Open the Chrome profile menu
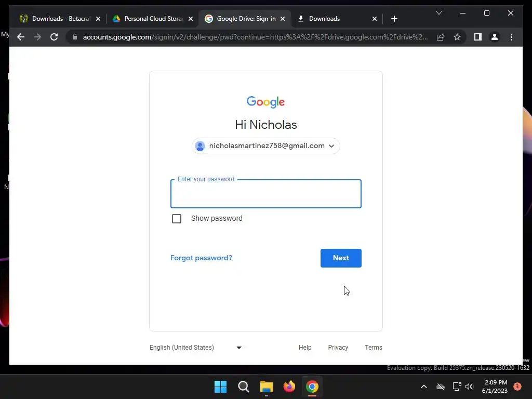 (495, 37)
